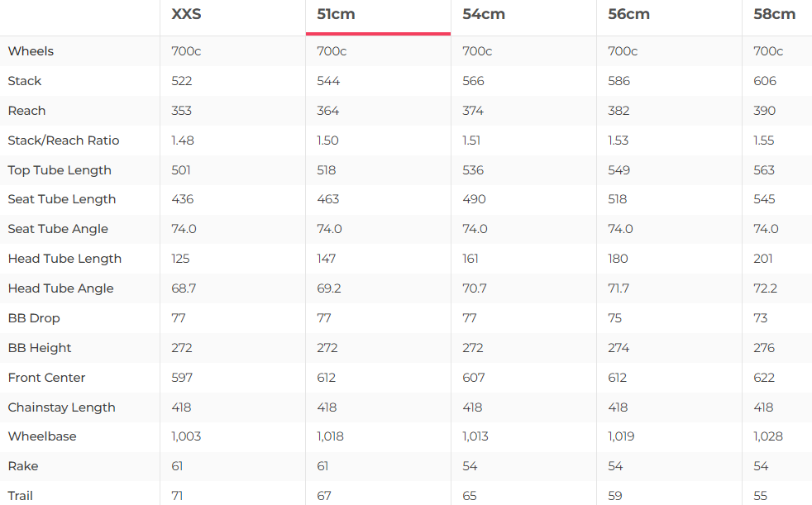Click the Seat Tube Angle label
The image size is (812, 505).
pyautogui.click(x=58, y=229)
